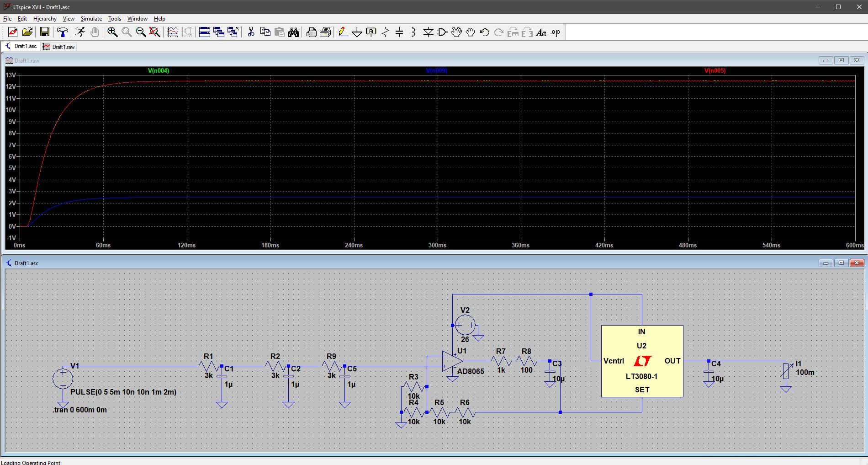Run the simulation with the running man
Screen dimensions: 868x465
tap(80, 32)
